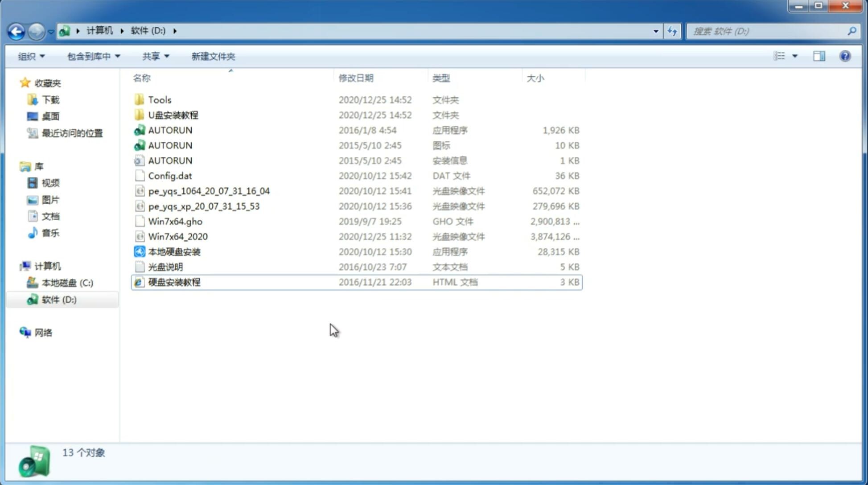This screenshot has width=868, height=485.
Task: Open the Tools folder
Action: coord(159,99)
